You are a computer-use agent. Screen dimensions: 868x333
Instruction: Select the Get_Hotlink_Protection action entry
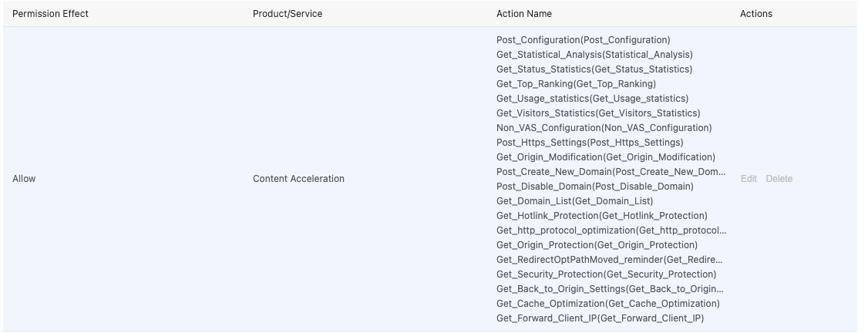601,216
